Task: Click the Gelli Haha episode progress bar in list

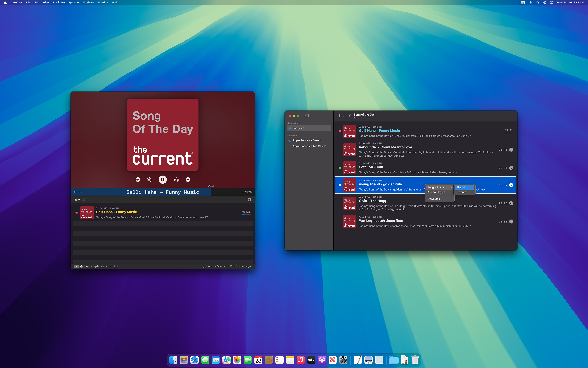Action: click(x=508, y=133)
